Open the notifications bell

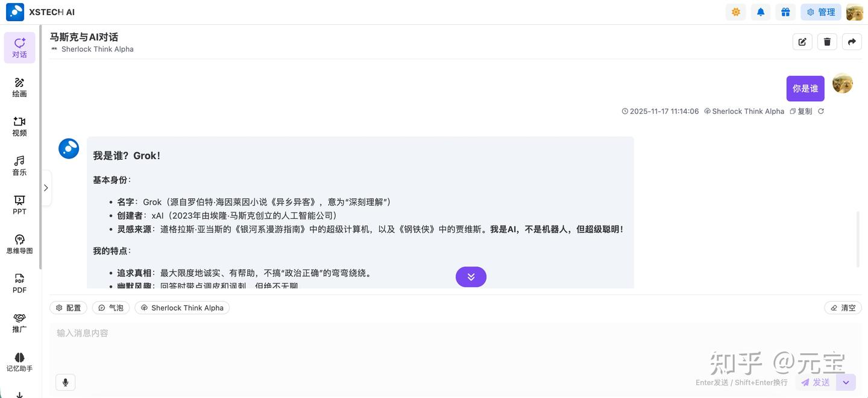click(x=760, y=11)
